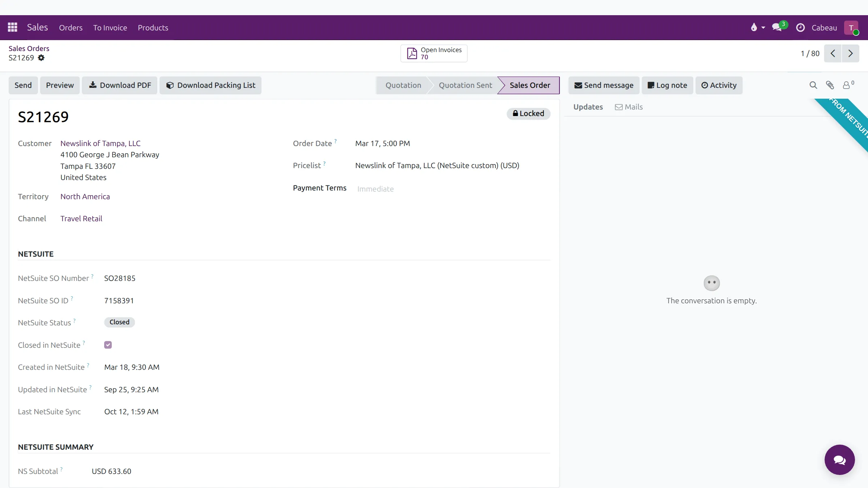
Task: Go to the previous record arrow
Action: [833, 53]
